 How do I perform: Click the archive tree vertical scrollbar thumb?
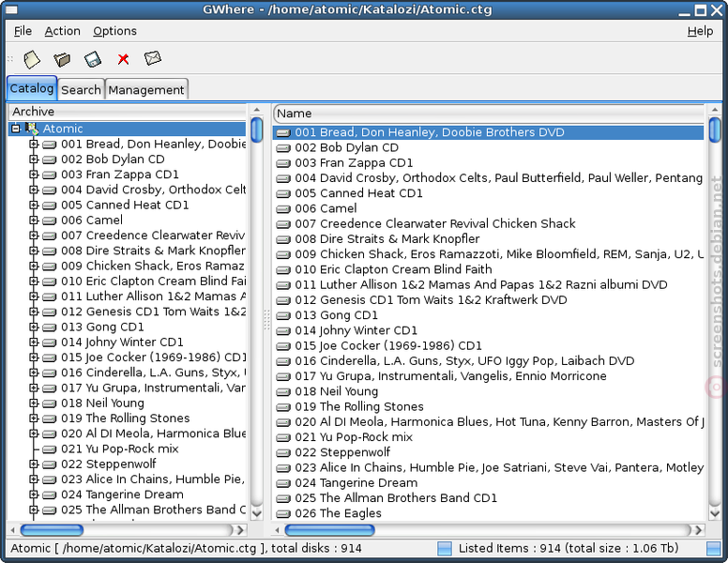coord(257,129)
